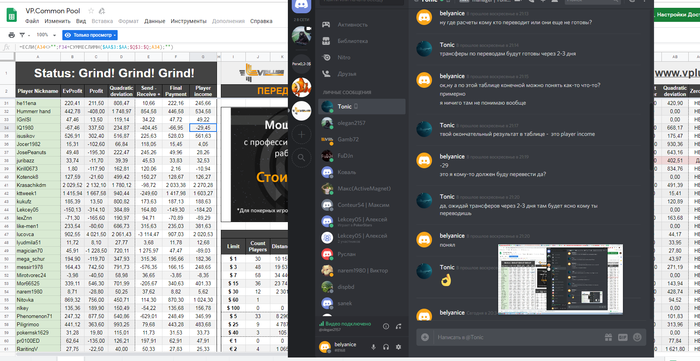The image size is (700, 361).
Task: Focus the message input for @Tonic
Action: [x=518, y=337]
